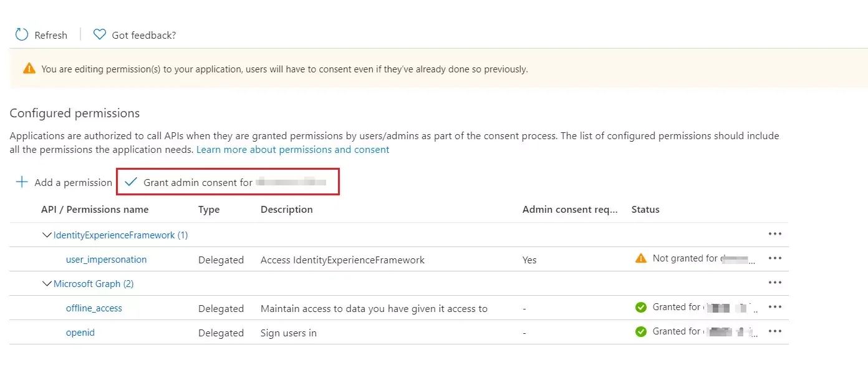Image resolution: width=868 pixels, height=390 pixels.
Task: Click green granted checkmark on offline_access row
Action: (641, 306)
